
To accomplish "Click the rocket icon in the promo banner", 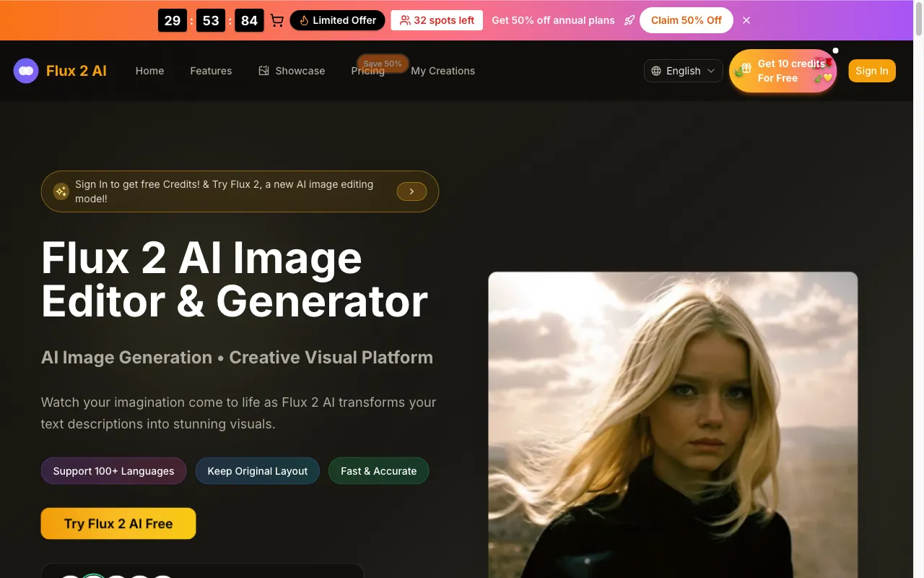I will click(x=629, y=20).
